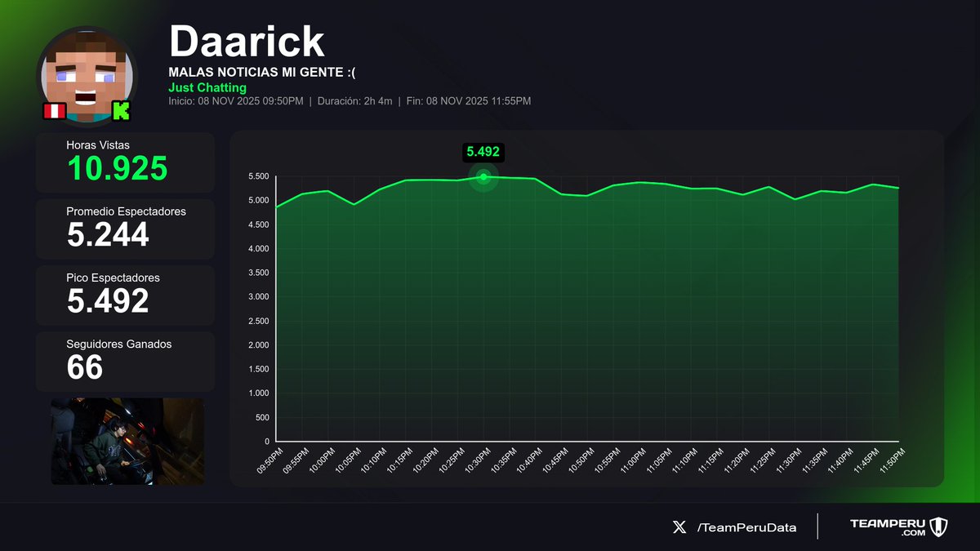Click the 2.500 y-axis label
The height and width of the screenshot is (551, 980).
(259, 321)
